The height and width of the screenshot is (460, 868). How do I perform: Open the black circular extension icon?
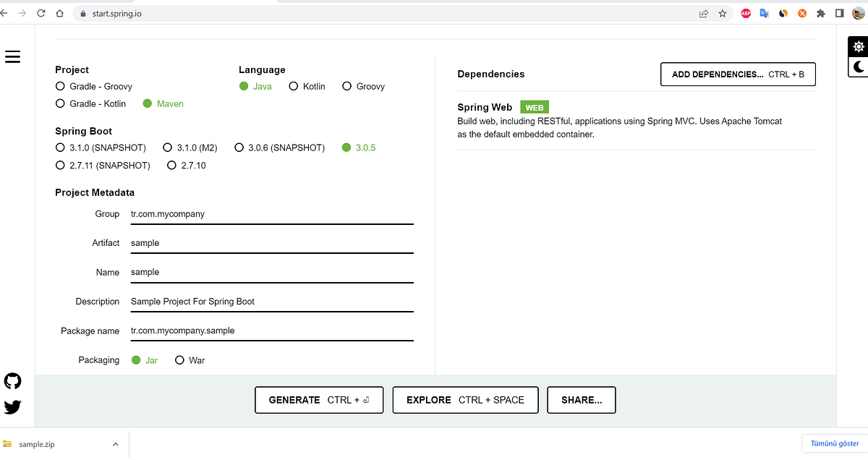coord(783,13)
